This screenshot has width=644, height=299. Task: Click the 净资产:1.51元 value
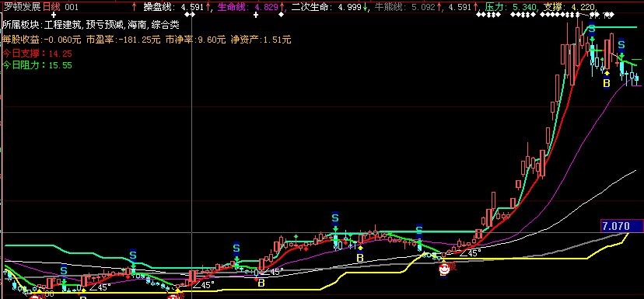(x=261, y=40)
